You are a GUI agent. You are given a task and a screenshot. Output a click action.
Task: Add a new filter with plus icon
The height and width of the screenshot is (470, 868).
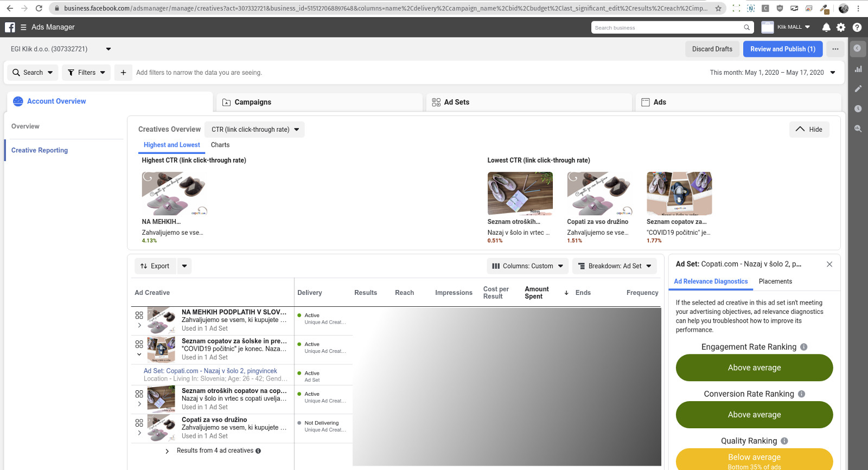[x=123, y=73]
